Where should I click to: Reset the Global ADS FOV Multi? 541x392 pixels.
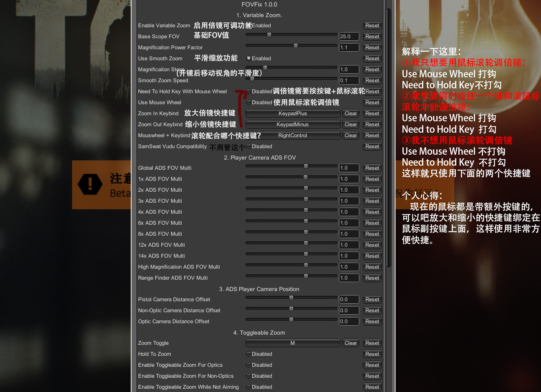372,168
